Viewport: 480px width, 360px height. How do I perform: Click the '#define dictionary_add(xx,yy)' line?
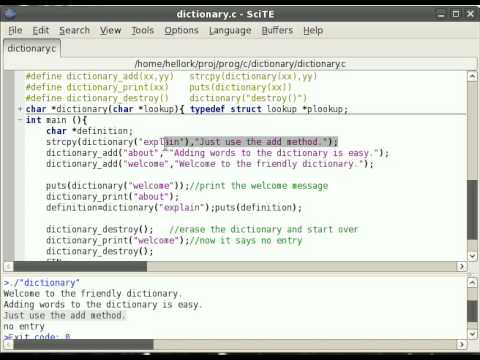coord(171,76)
